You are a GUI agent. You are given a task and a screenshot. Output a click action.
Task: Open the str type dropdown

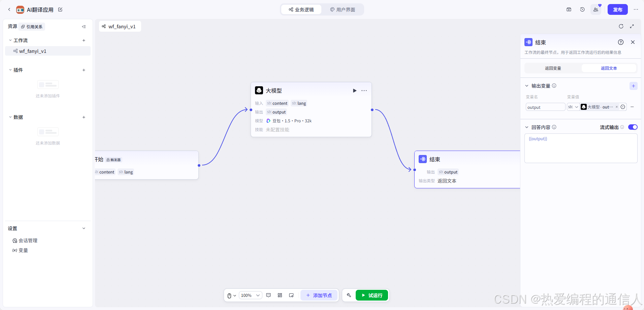(573, 107)
